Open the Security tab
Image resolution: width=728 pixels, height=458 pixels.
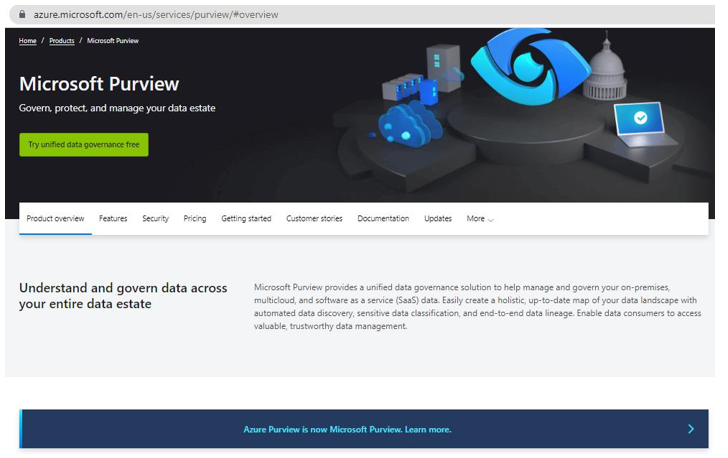(155, 218)
